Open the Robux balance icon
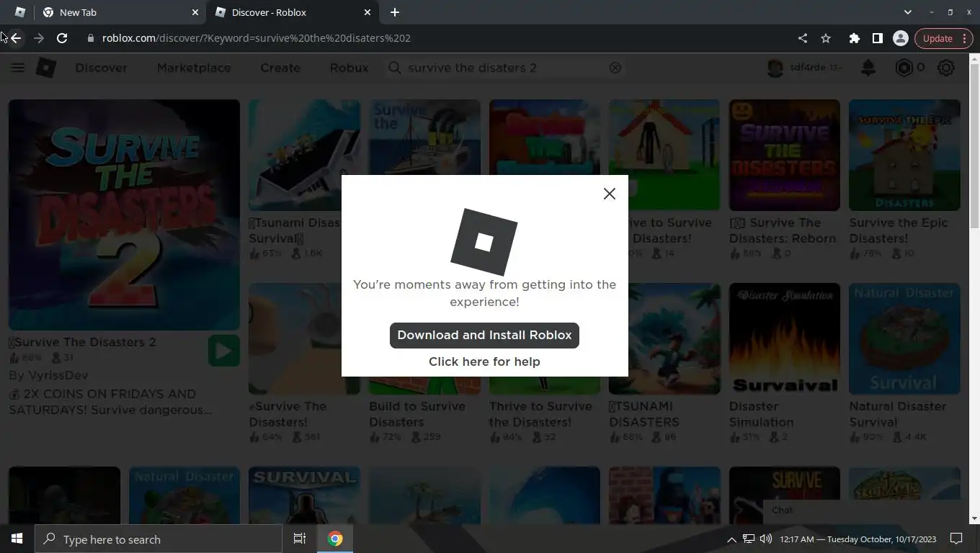Screen dimensions: 980x553 coord(904,68)
